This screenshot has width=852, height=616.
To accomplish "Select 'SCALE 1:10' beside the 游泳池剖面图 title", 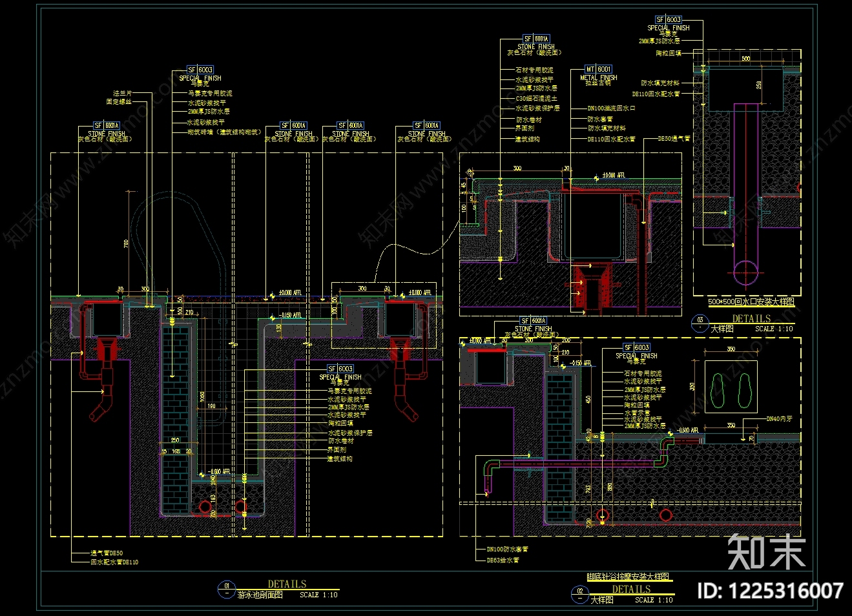I will [x=318, y=595].
